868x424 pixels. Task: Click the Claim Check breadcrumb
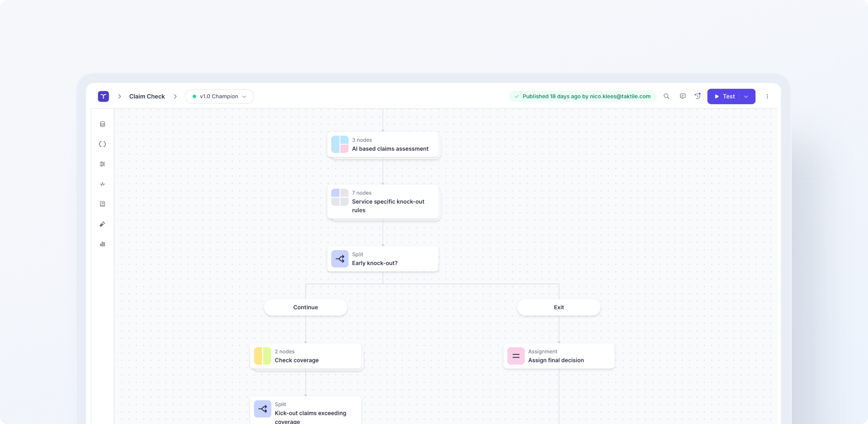pos(147,96)
